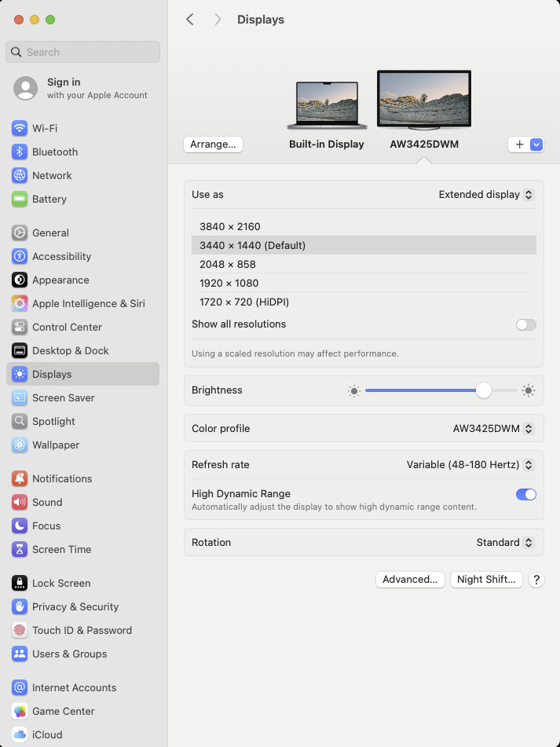Open the Desktop & Dock icon
The width and height of the screenshot is (560, 747).
20,350
